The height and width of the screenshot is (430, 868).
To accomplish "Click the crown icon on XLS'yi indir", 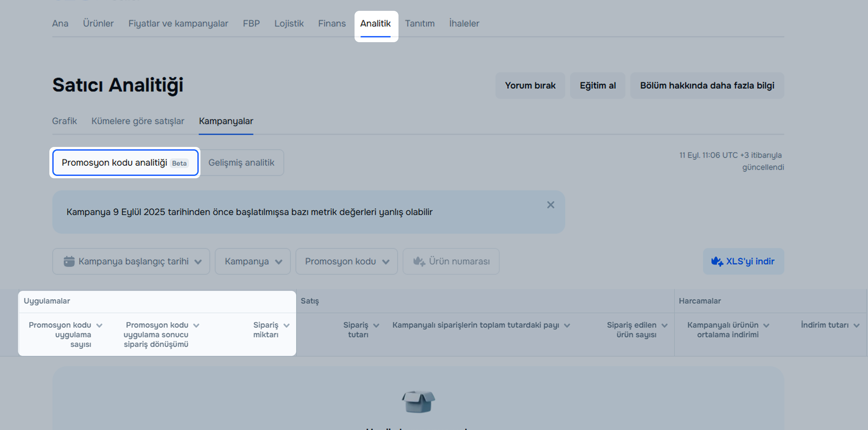I will pos(717,261).
